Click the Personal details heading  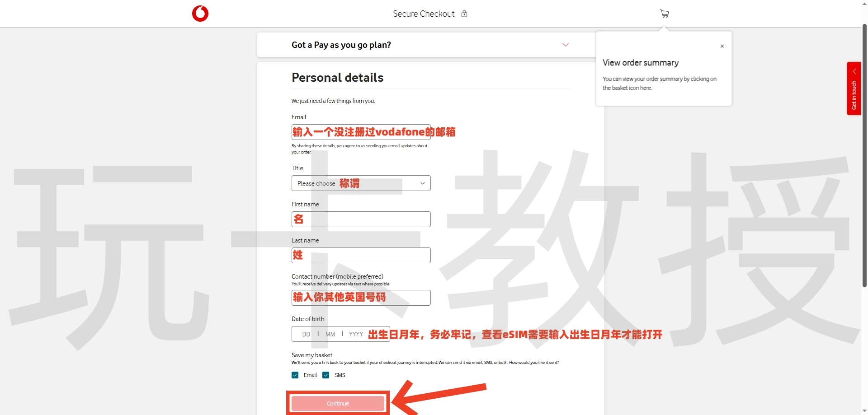point(337,78)
